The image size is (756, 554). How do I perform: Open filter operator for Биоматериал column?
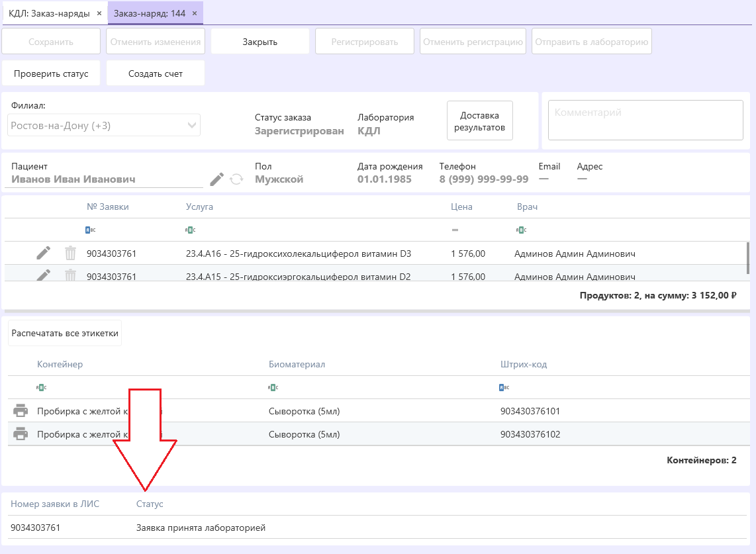(x=273, y=387)
